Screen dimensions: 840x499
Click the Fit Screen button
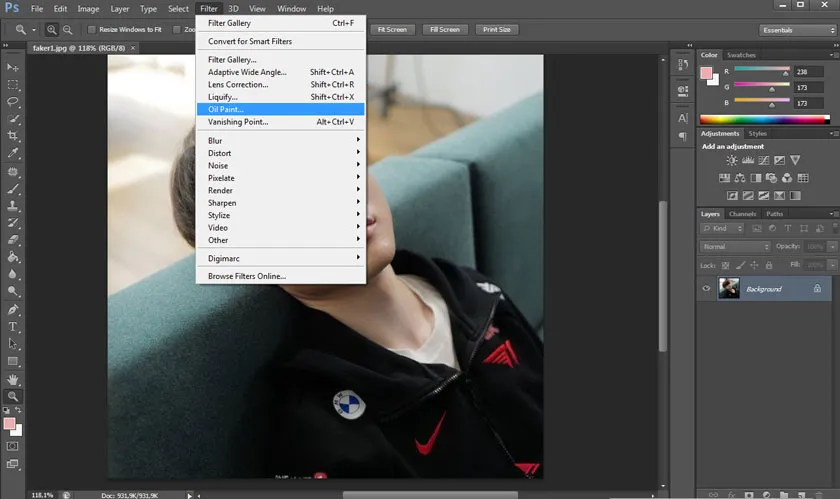[x=391, y=30]
